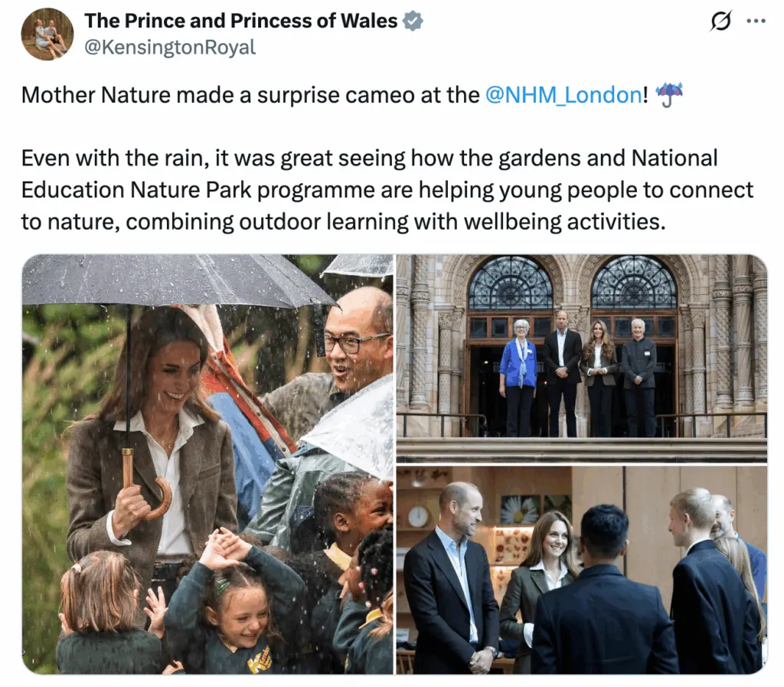
Task: Click the laughing girl in green uniform
Action: 235,600
